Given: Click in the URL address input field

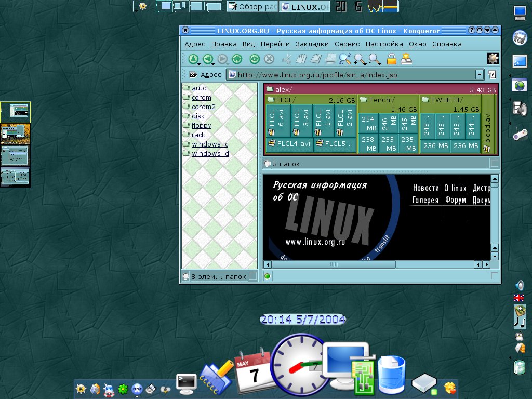Looking at the screenshot, I should [x=351, y=75].
